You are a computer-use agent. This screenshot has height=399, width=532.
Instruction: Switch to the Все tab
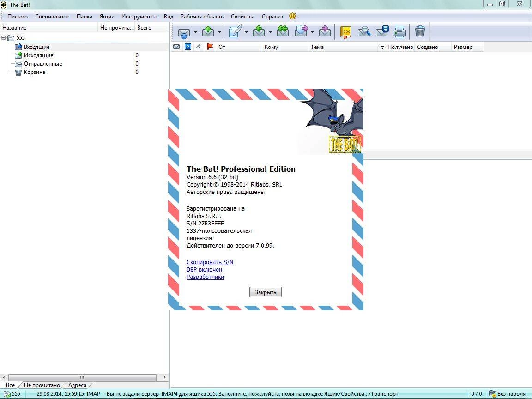pyautogui.click(x=10, y=385)
